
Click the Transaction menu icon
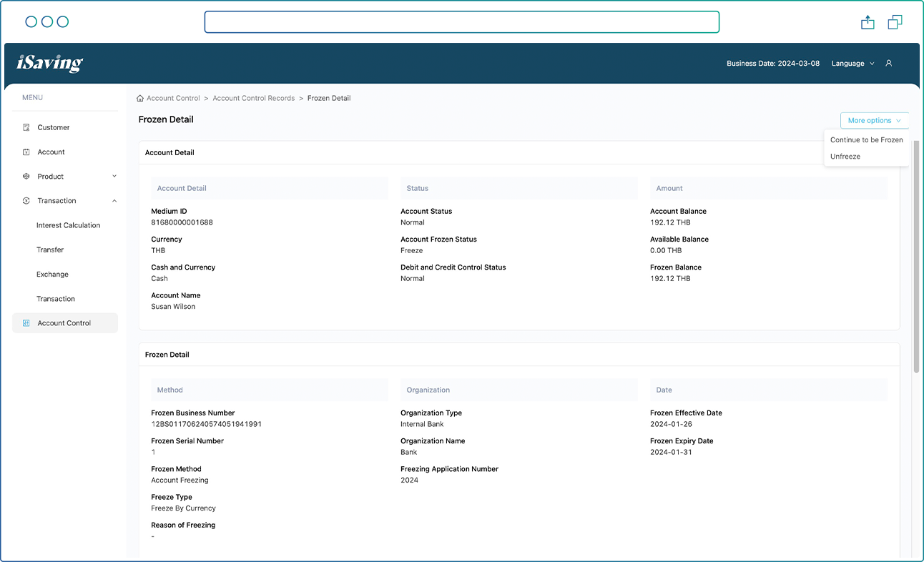coord(26,201)
